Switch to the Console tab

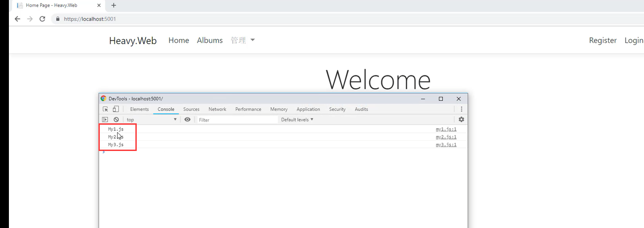[x=166, y=109]
